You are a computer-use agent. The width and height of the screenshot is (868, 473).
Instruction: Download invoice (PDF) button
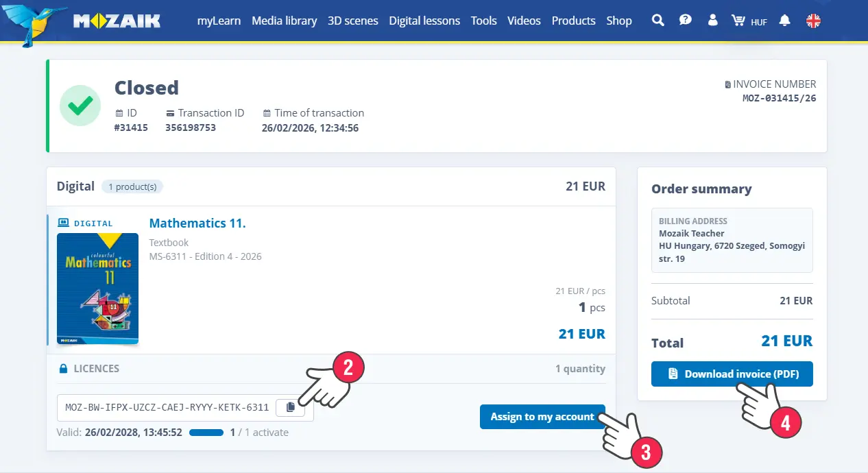732,374
